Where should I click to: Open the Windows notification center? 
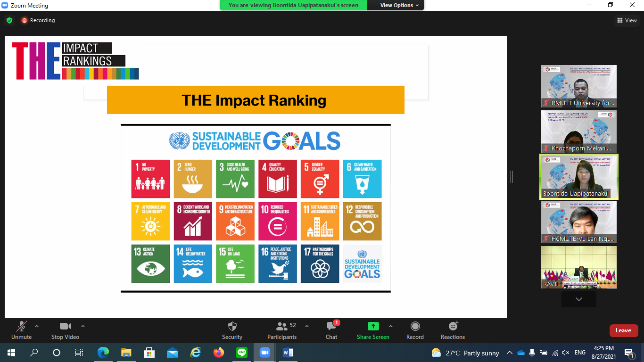tap(629, 353)
